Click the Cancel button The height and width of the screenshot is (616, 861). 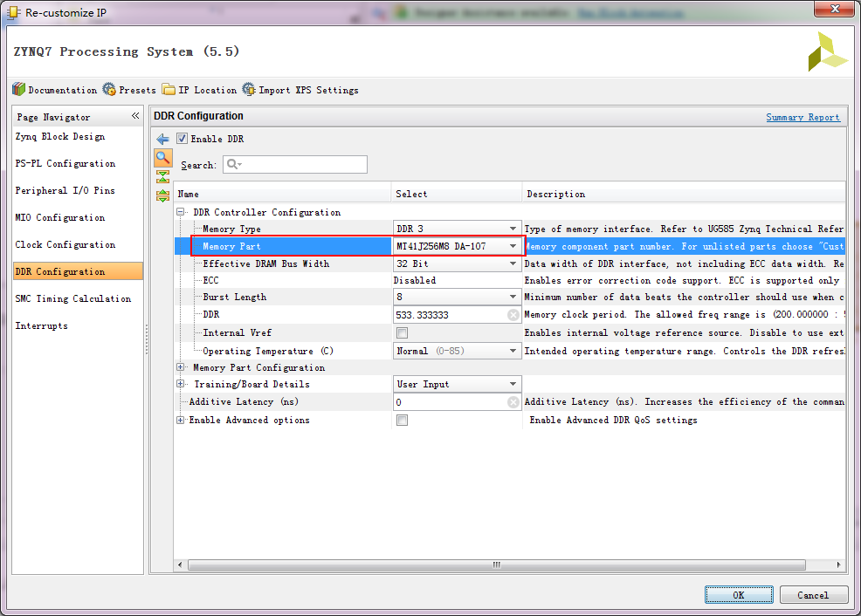click(x=813, y=594)
